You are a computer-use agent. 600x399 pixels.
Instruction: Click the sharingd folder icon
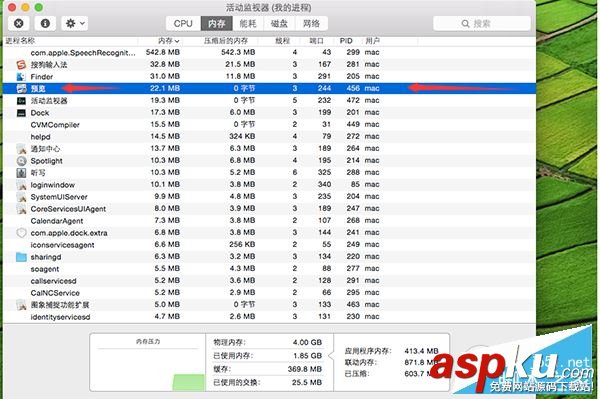[21, 257]
